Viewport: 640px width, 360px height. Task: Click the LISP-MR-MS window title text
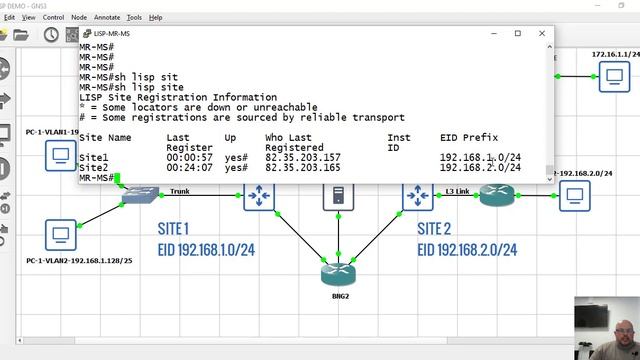112,33
